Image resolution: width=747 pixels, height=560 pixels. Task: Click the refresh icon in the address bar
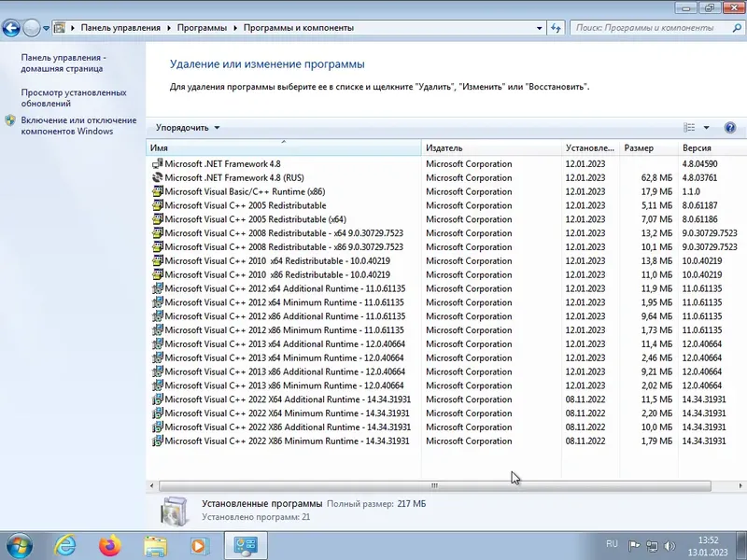pos(556,27)
